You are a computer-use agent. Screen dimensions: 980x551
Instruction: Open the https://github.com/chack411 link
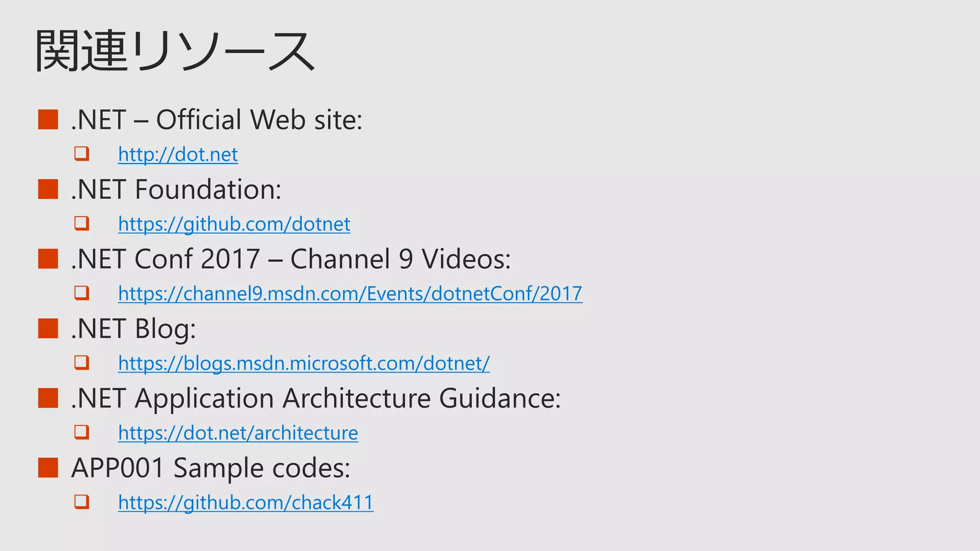pos(246,503)
